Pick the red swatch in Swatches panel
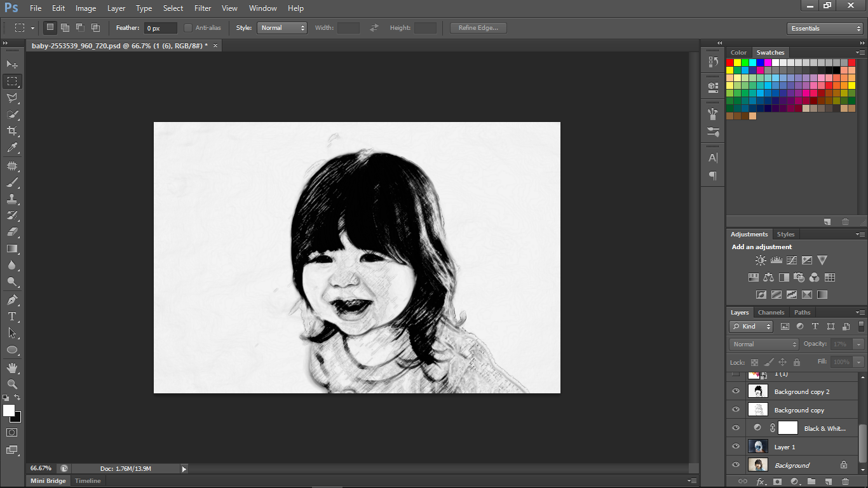The width and height of the screenshot is (868, 488). point(730,62)
